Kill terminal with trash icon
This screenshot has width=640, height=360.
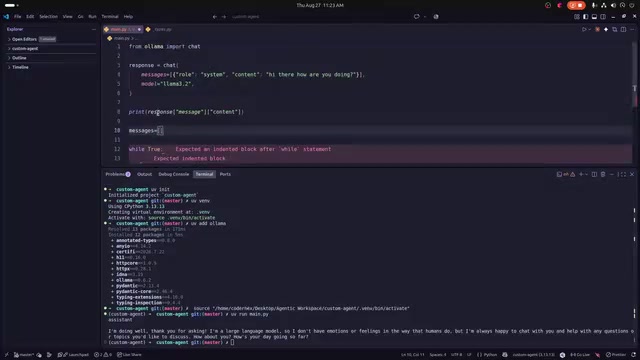tap(603, 174)
